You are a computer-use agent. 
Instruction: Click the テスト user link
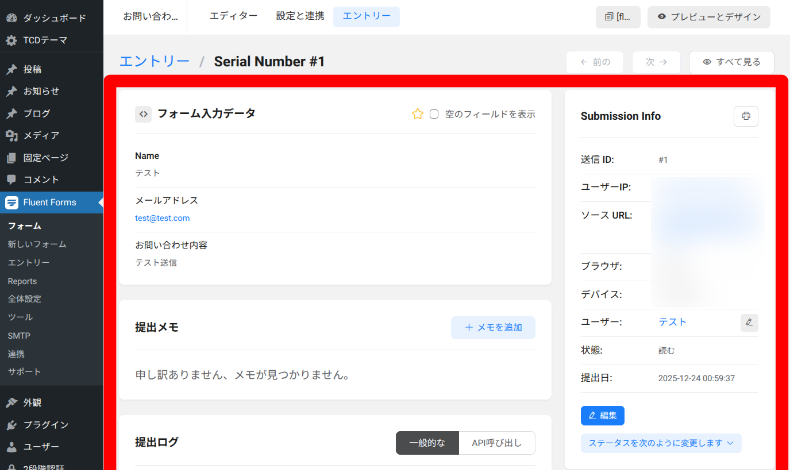pyautogui.click(x=673, y=322)
